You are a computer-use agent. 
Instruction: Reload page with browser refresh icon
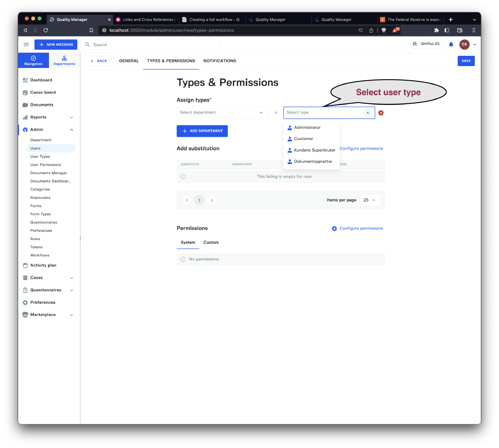tap(46, 30)
